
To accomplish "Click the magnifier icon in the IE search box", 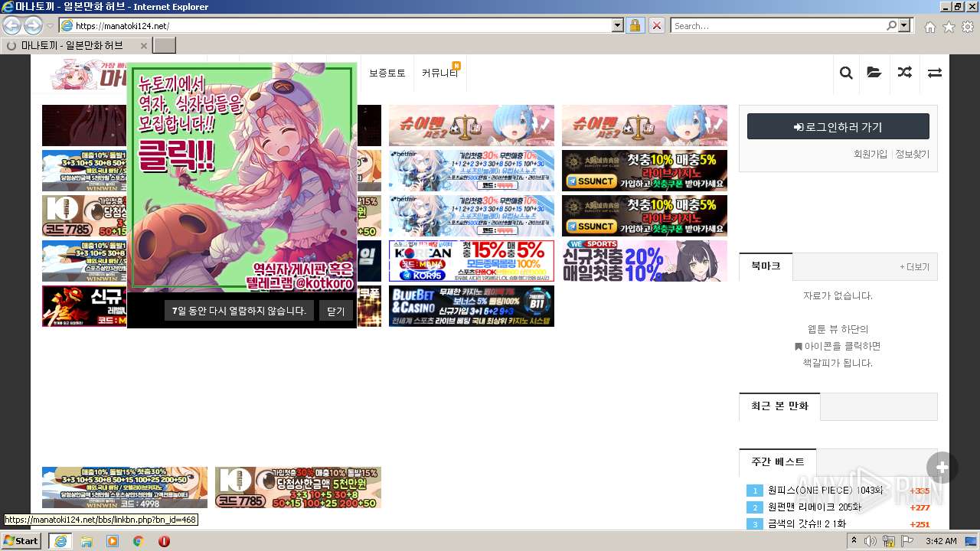I will point(891,25).
